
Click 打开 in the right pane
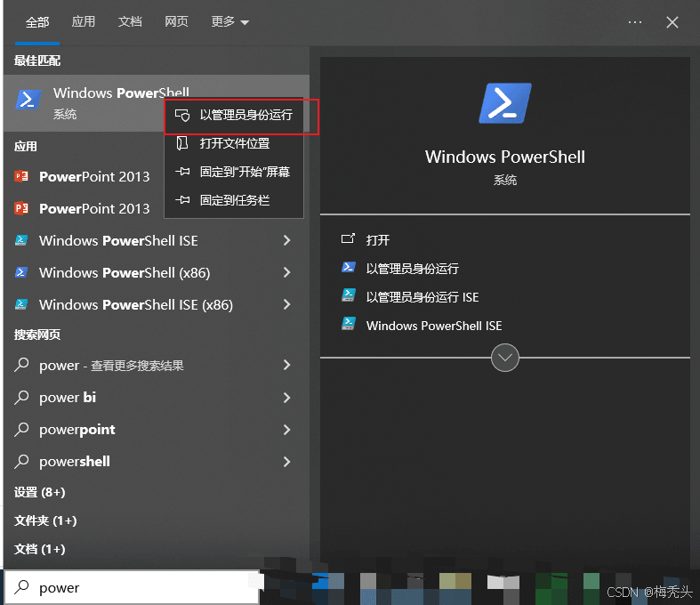(378, 240)
